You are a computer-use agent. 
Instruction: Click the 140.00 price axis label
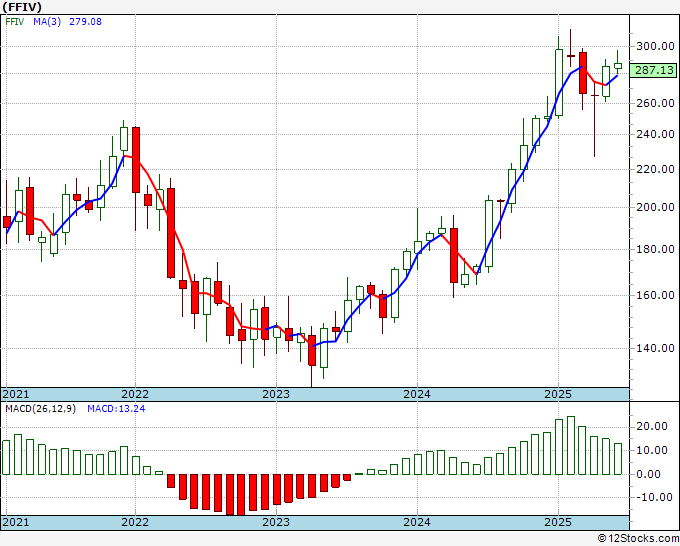655,348
